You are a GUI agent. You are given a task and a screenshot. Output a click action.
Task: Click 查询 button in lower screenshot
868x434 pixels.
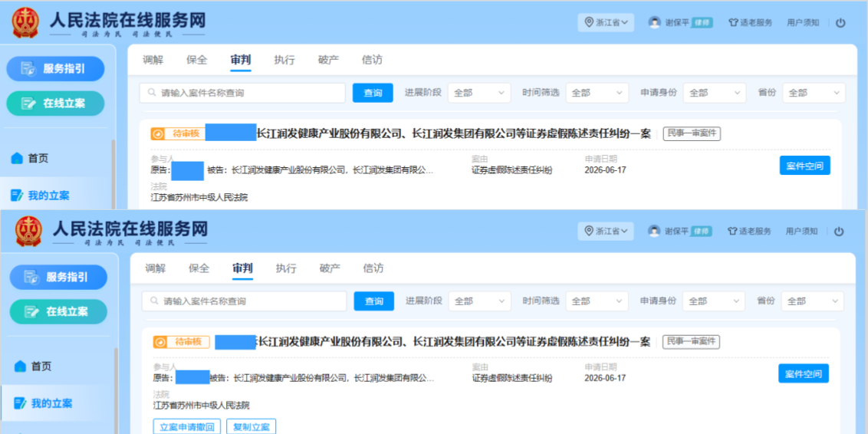374,301
